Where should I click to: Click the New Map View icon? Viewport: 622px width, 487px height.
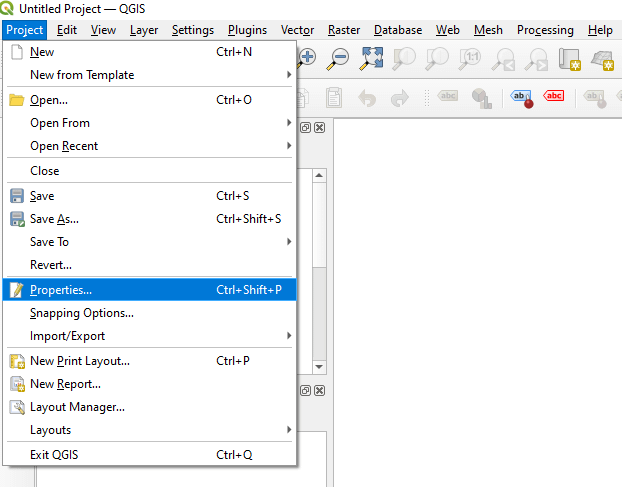point(570,58)
